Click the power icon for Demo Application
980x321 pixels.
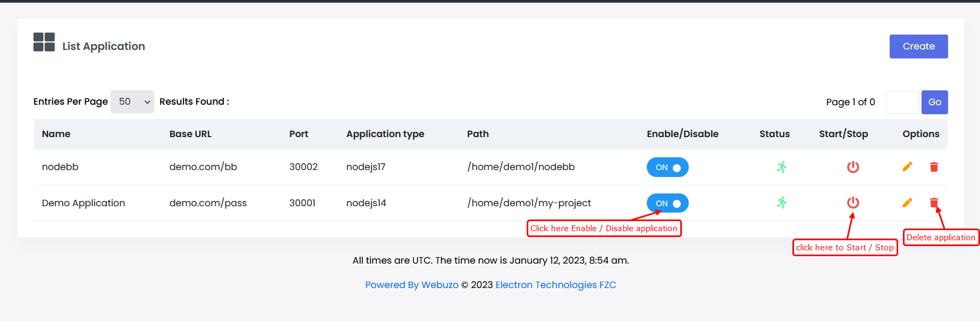(x=852, y=202)
